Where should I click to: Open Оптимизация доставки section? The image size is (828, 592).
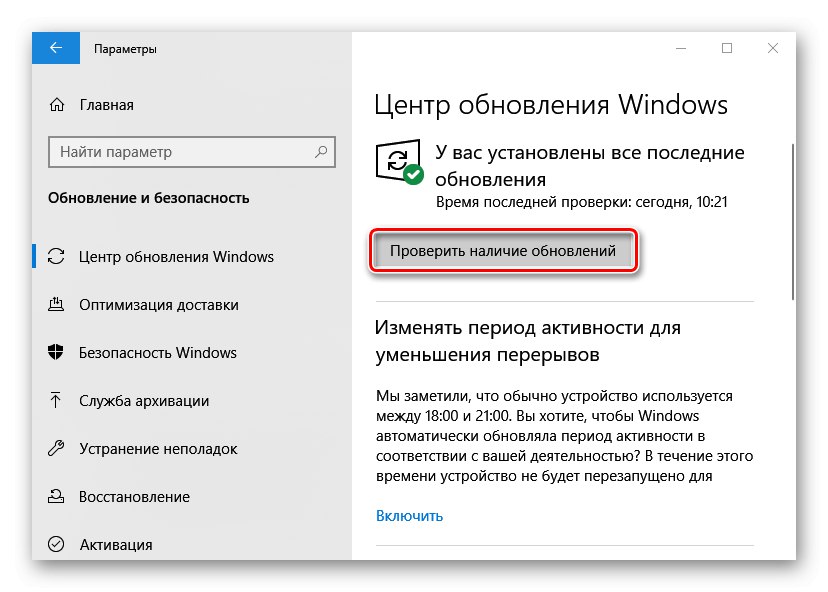click(159, 305)
